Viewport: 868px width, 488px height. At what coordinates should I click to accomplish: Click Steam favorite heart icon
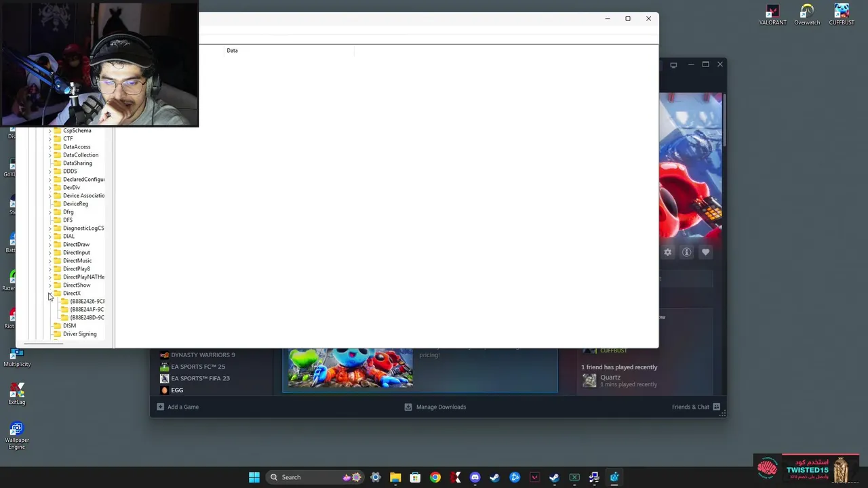point(706,252)
